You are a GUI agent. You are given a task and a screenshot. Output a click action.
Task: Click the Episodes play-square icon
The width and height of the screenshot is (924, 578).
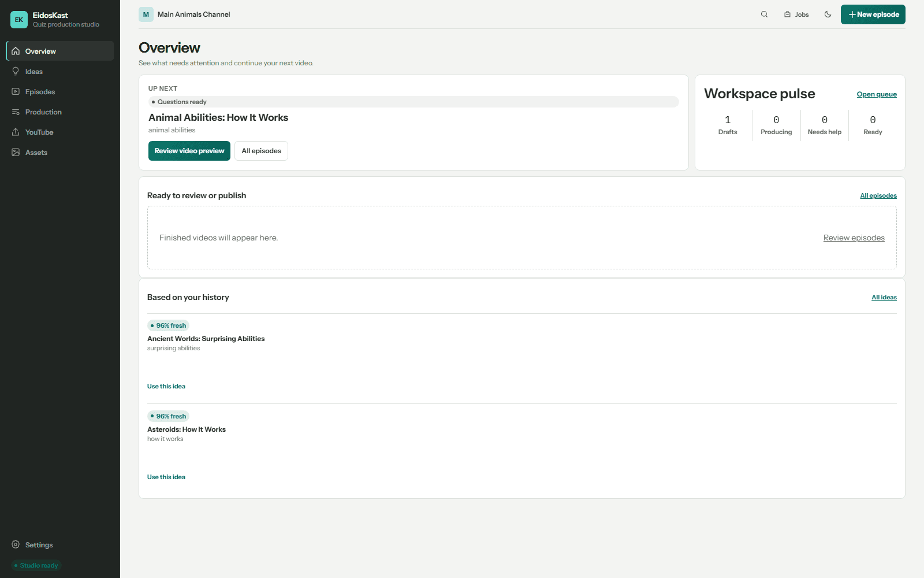pyautogui.click(x=16, y=91)
